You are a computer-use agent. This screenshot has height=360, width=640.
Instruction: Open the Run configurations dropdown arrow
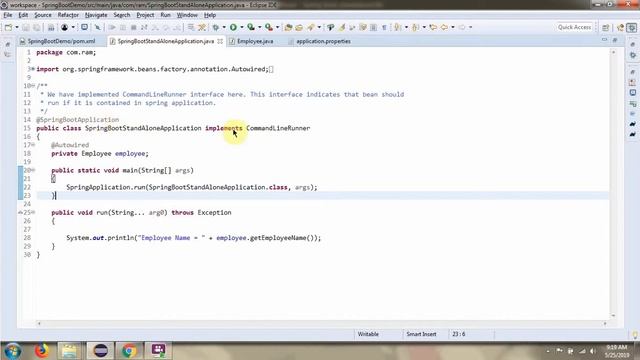pos(242,27)
